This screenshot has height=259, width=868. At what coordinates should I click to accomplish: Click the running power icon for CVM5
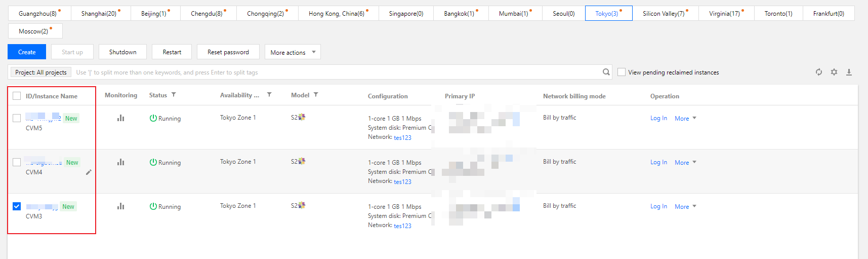[x=153, y=118]
